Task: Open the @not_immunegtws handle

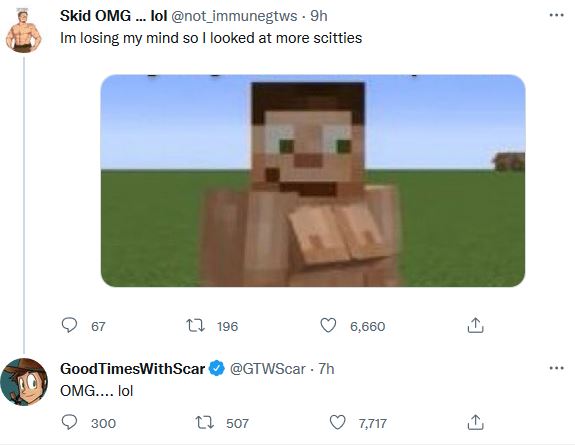Action: click(234, 16)
